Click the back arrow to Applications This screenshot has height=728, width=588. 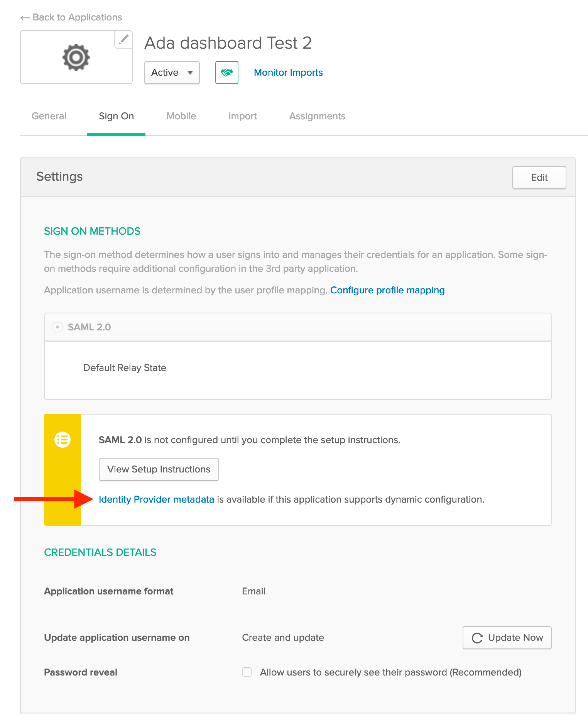point(25,18)
